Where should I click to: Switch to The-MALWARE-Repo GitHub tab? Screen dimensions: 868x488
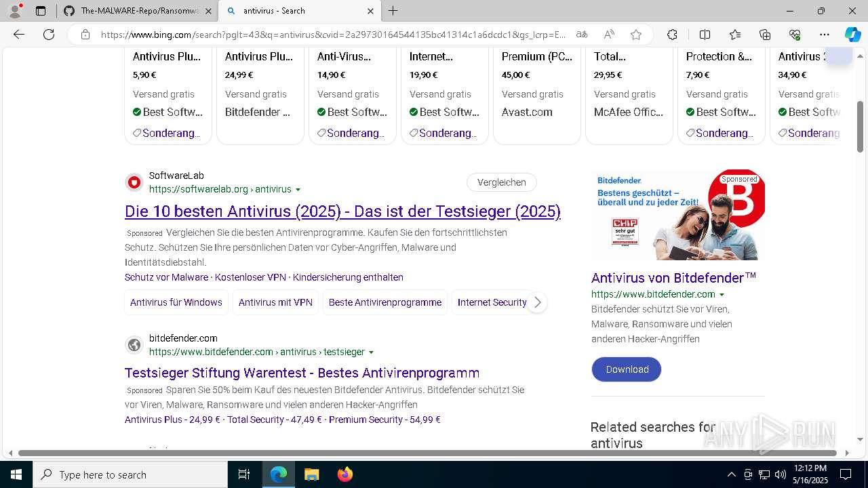pos(137,11)
